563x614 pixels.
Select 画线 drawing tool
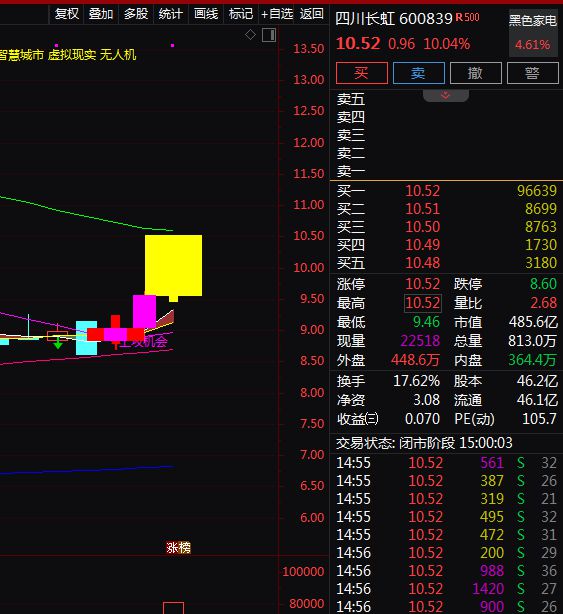pos(206,14)
